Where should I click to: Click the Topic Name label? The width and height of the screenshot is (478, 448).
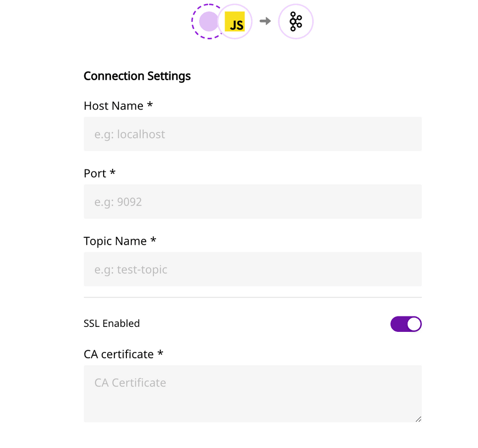(x=115, y=241)
